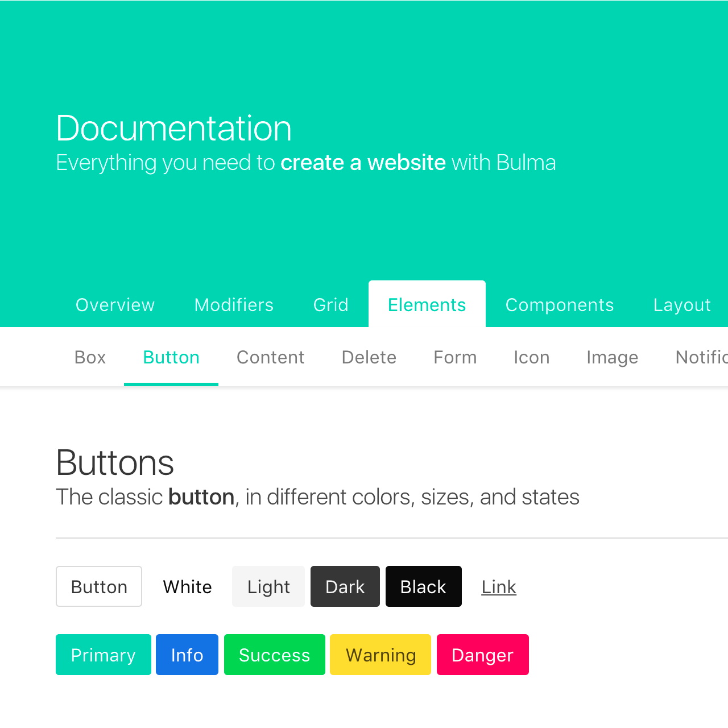Follow the underlined Link button
728x728 pixels.
[499, 586]
